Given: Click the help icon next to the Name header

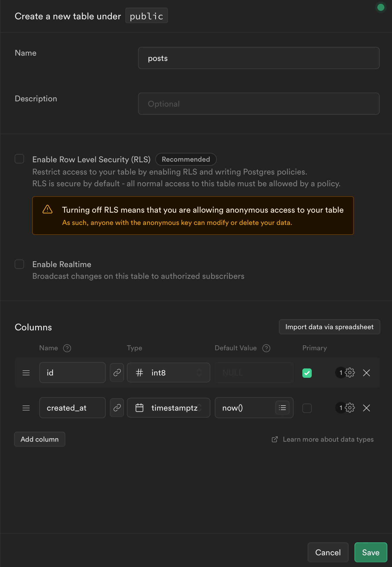Looking at the screenshot, I should click(67, 348).
